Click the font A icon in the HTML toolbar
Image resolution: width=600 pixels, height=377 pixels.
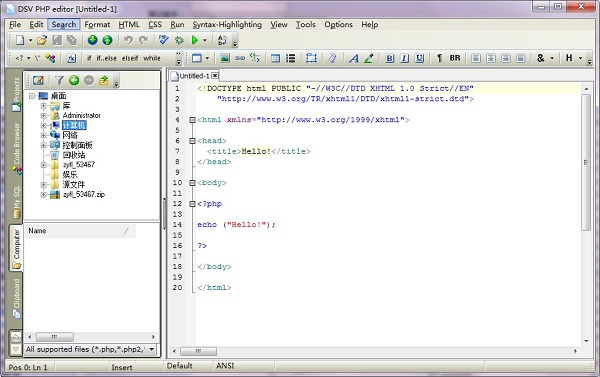(x=354, y=58)
